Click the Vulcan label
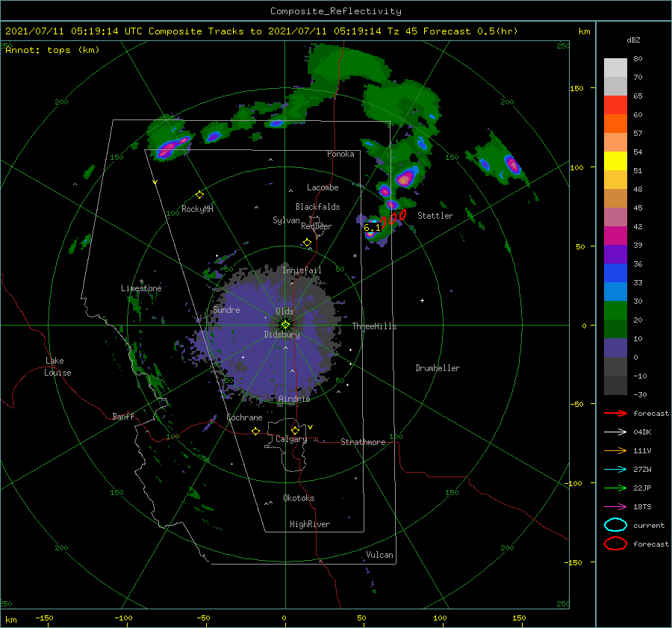The height and width of the screenshot is (628, 672). (379, 555)
